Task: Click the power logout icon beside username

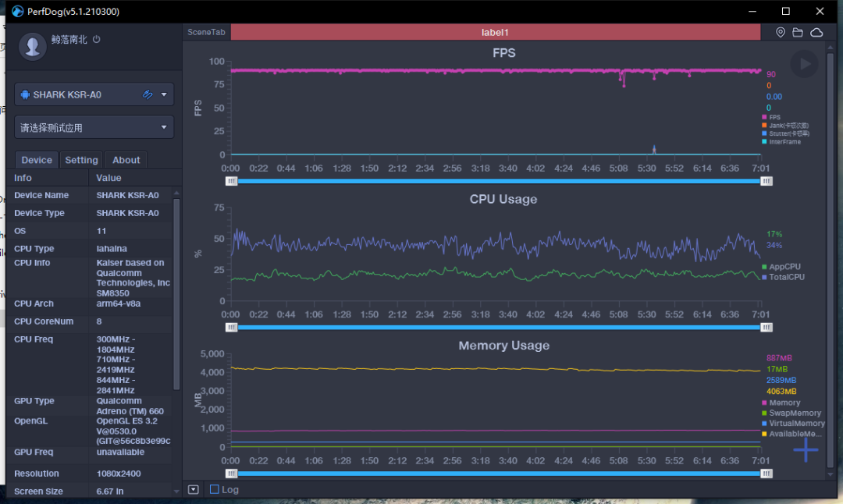Action: point(96,39)
